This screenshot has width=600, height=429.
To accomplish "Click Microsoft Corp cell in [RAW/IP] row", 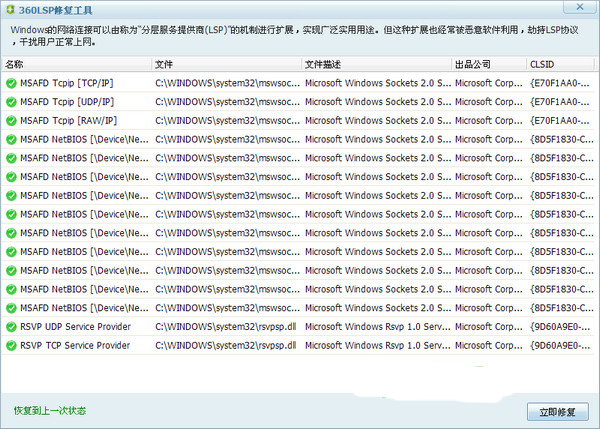I will tap(489, 121).
